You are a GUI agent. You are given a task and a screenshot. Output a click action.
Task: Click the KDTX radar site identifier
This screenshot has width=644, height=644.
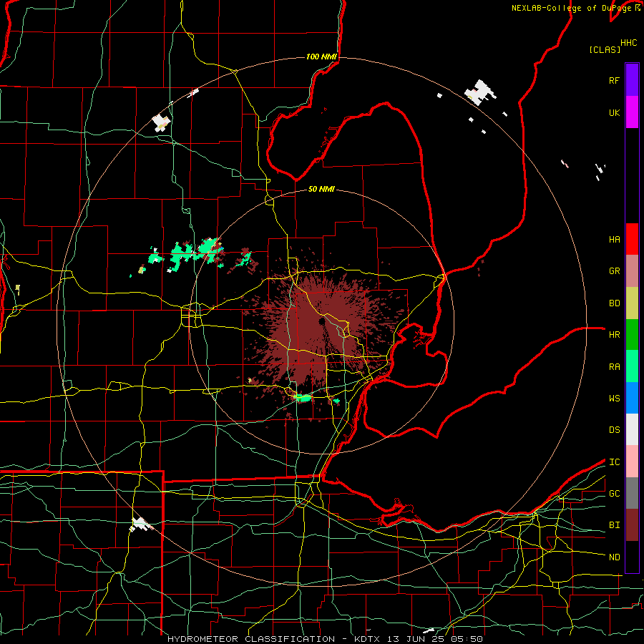pyautogui.click(x=369, y=639)
